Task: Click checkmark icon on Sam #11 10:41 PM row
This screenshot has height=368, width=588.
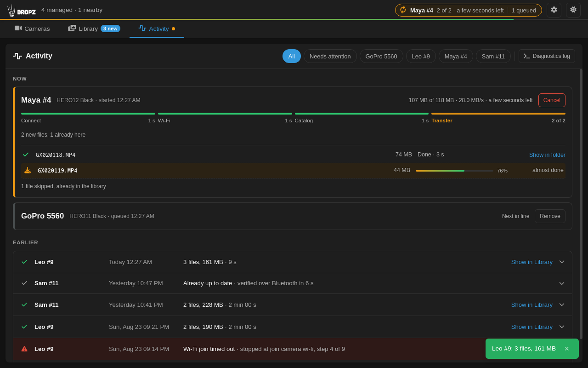Action: 24,305
